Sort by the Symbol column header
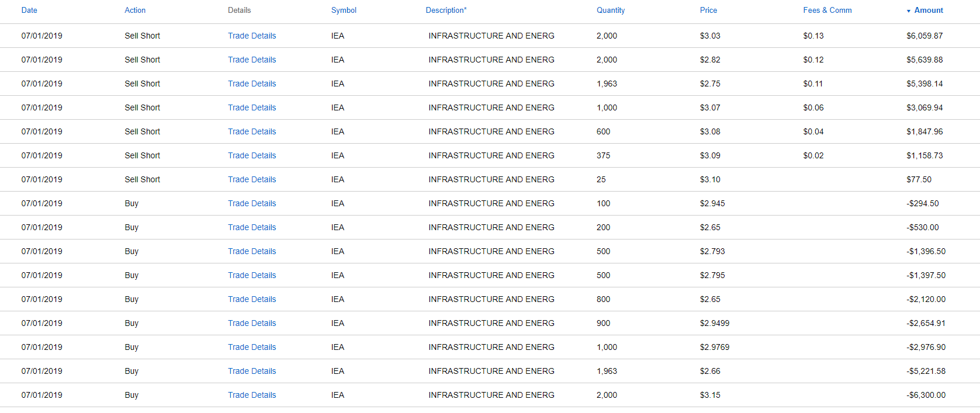This screenshot has width=980, height=413. click(344, 11)
